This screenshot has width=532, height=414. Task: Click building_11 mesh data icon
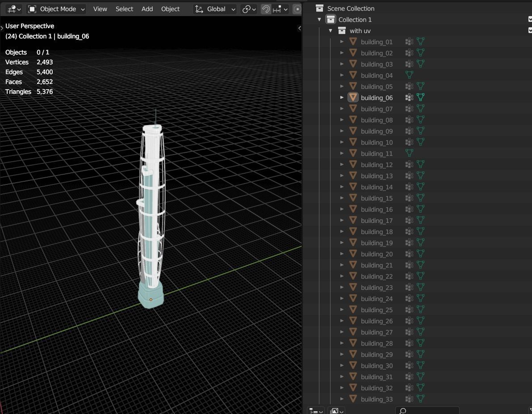coord(409,153)
